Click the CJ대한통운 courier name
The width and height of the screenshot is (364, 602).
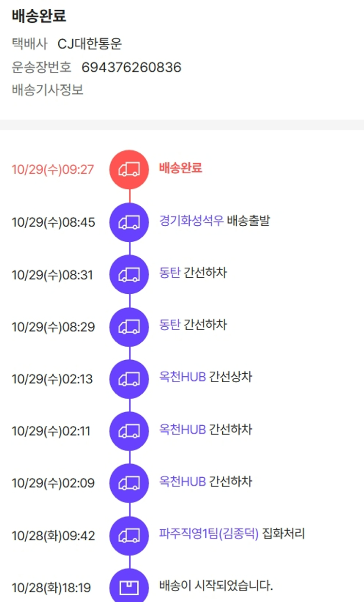[90, 44]
